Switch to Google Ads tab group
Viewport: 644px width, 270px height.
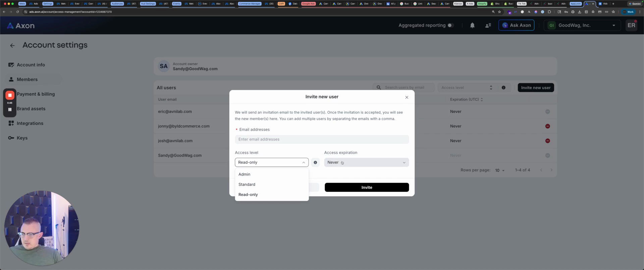[x=308, y=4]
